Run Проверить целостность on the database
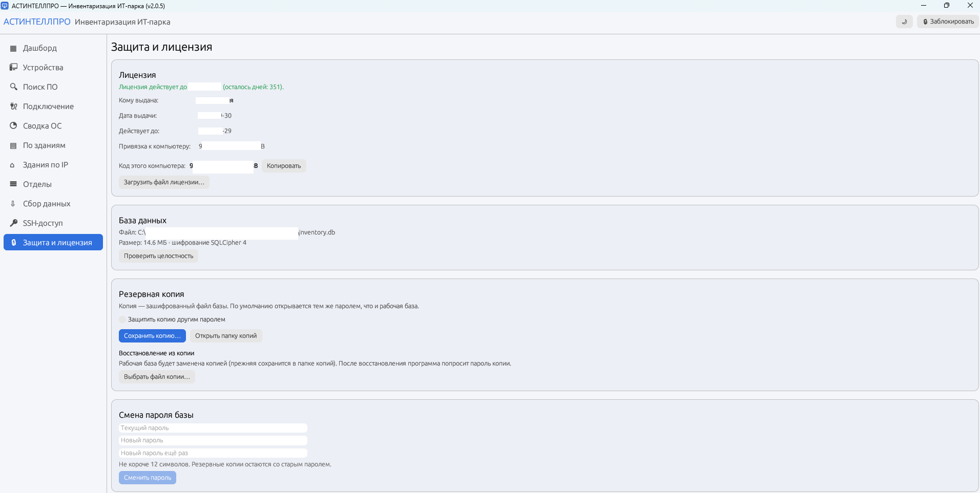This screenshot has height=493, width=980. (158, 256)
